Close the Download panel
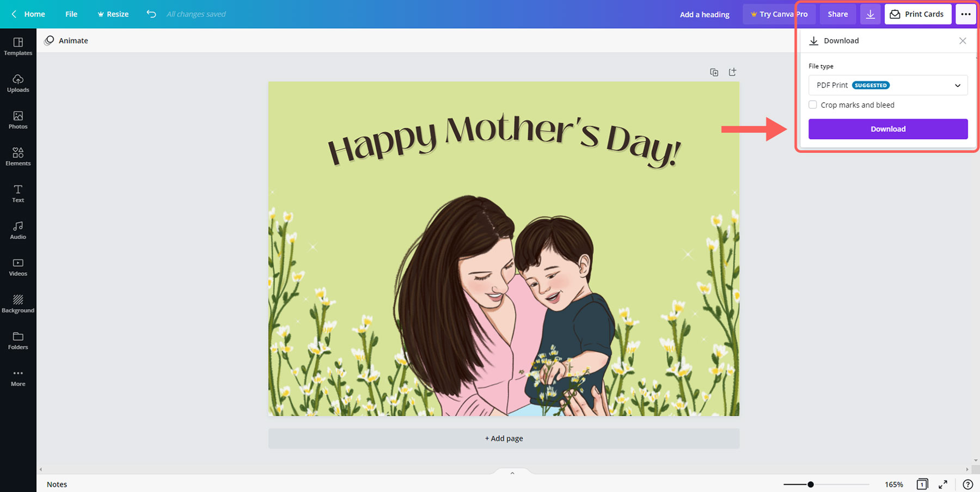980x492 pixels. [x=962, y=41]
